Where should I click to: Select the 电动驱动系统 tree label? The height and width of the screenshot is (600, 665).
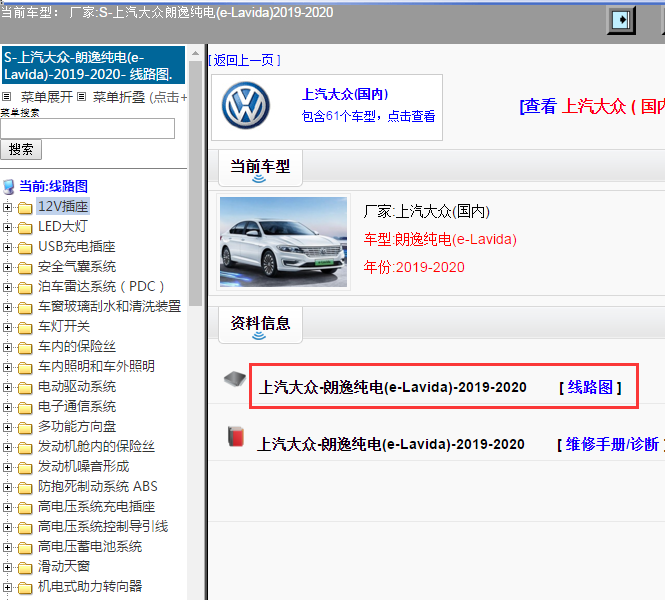tap(77, 386)
